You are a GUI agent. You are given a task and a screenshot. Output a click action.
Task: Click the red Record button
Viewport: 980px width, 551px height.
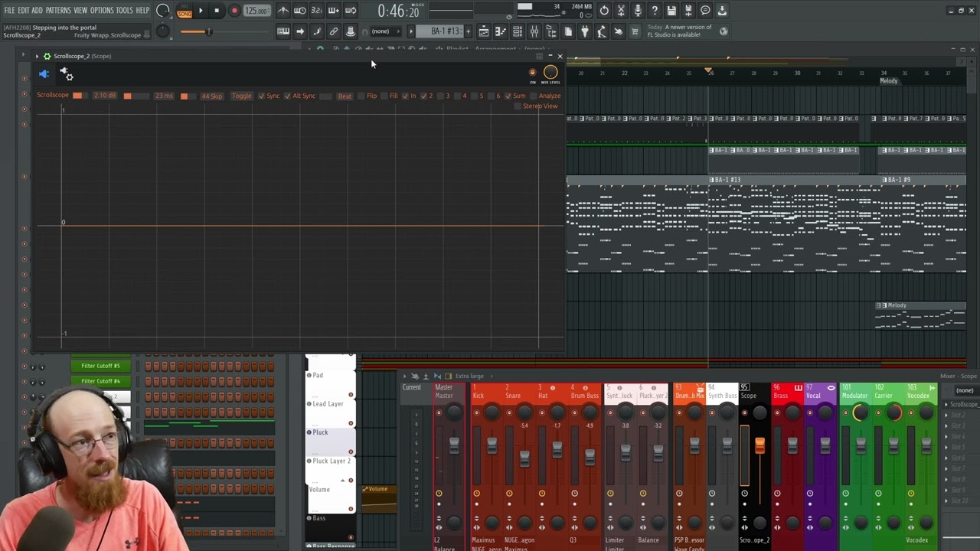tap(234, 11)
